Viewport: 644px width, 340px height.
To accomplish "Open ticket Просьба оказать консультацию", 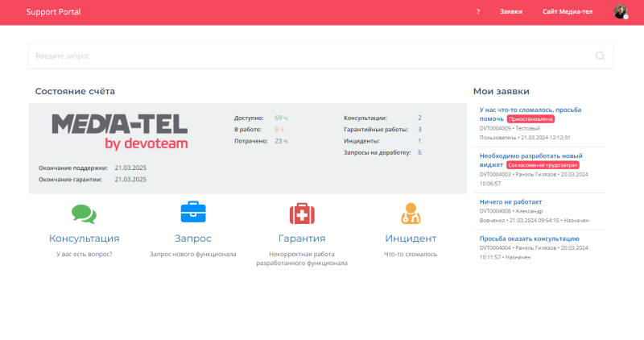I will point(530,238).
